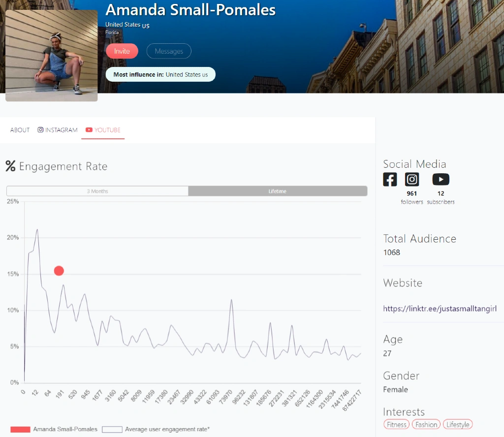Click the Invite button
Viewport: 504px width, 437px height.
coord(122,51)
